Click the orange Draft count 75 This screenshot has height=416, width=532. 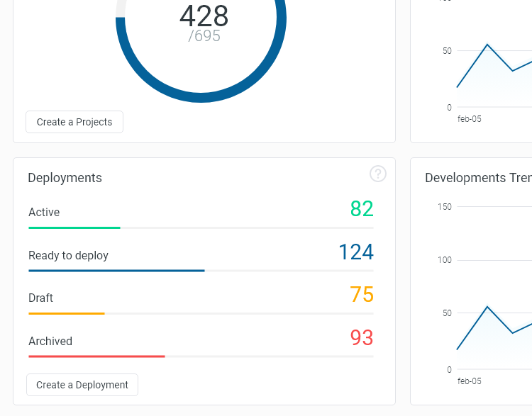[x=362, y=295]
